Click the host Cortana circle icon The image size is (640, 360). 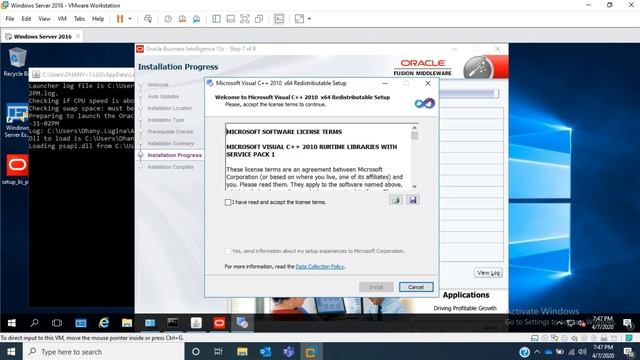coord(196,352)
